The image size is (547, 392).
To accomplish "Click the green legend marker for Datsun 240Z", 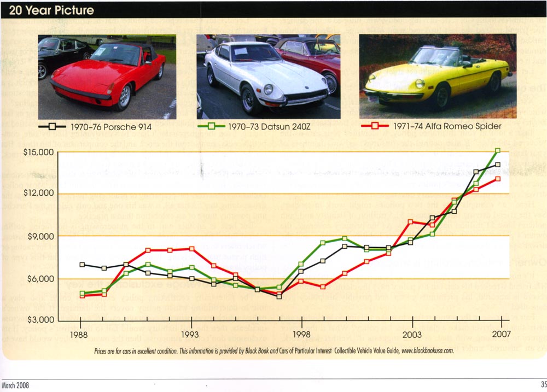I will (211, 126).
